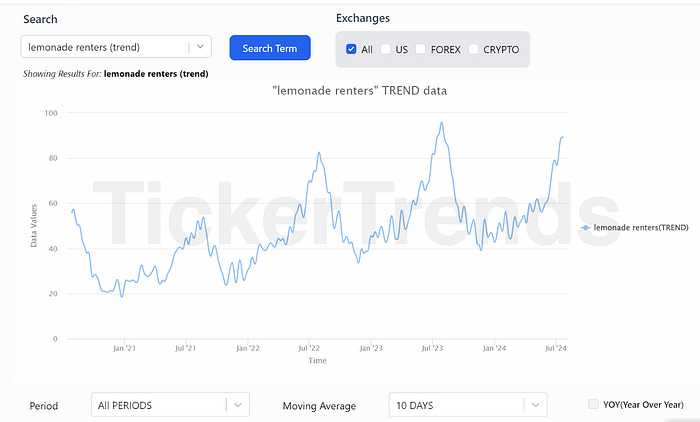Image resolution: width=700 pixels, height=422 pixels.
Task: Click the Period label
Action: 44,406
